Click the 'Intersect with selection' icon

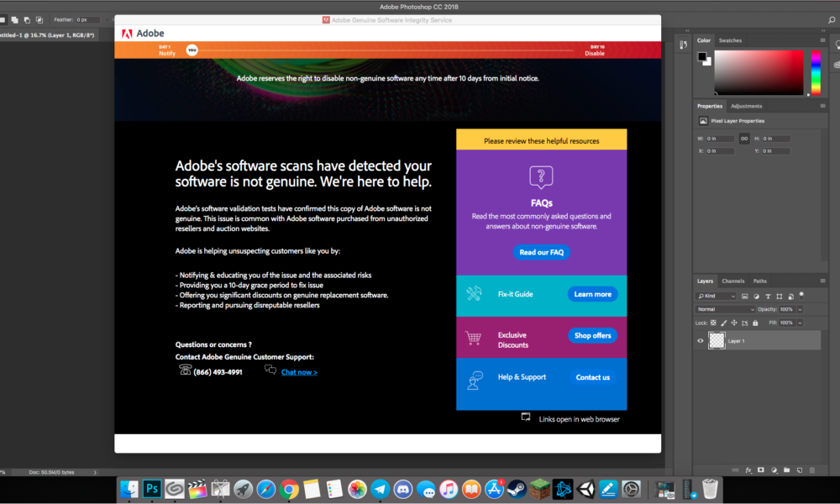click(x=39, y=18)
